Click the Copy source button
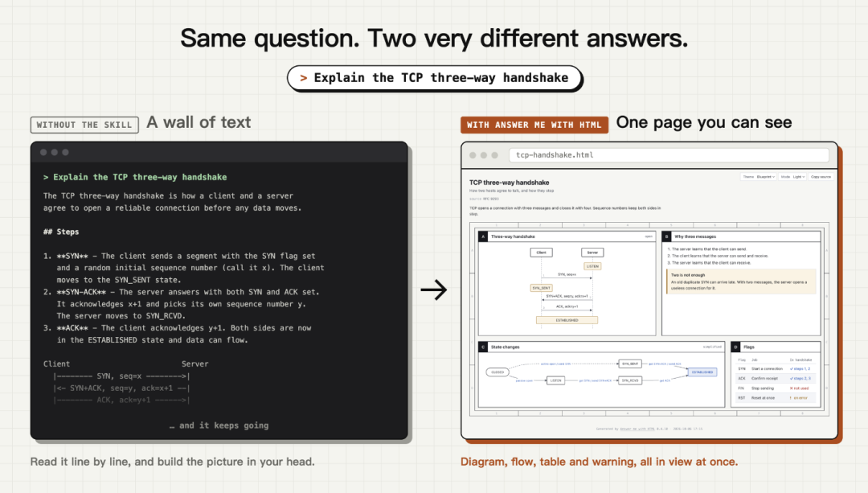868x493 pixels. pyautogui.click(x=821, y=177)
